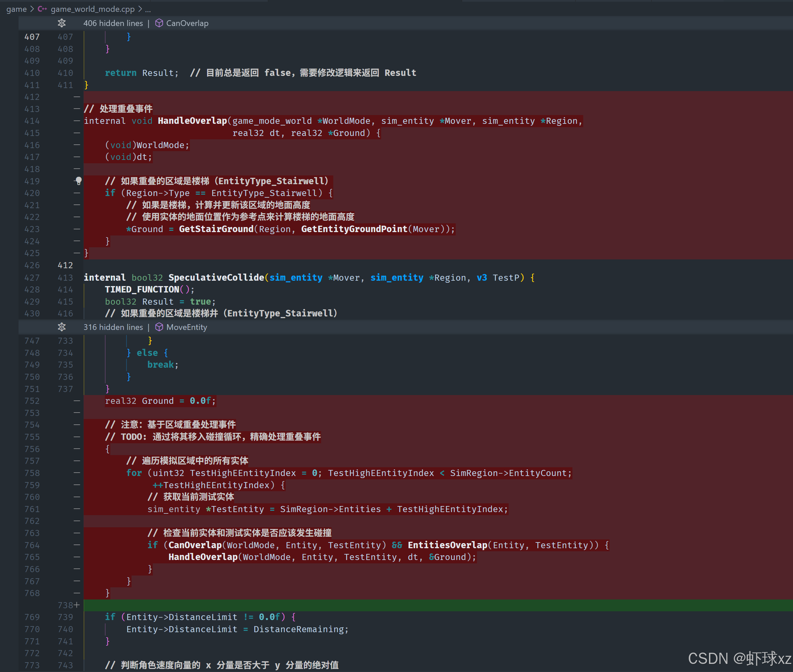Click the C++ file icon in the breadcrumb
Viewport: 793px width, 672px height.
(x=42, y=9)
